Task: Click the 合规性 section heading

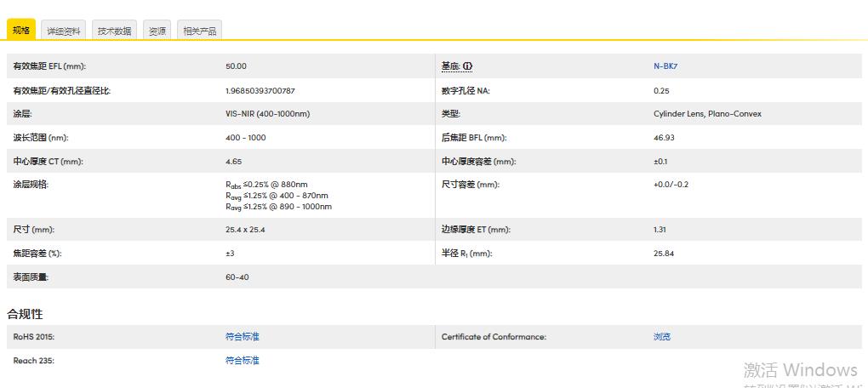Action: (25, 314)
